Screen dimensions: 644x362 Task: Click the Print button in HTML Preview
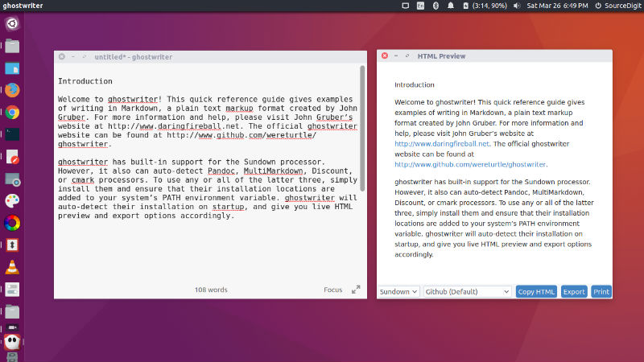pos(601,291)
